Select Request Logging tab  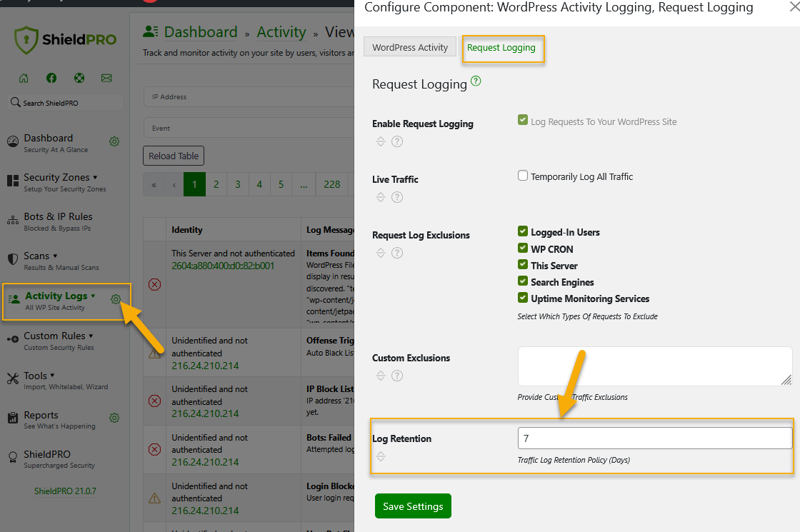click(x=501, y=47)
